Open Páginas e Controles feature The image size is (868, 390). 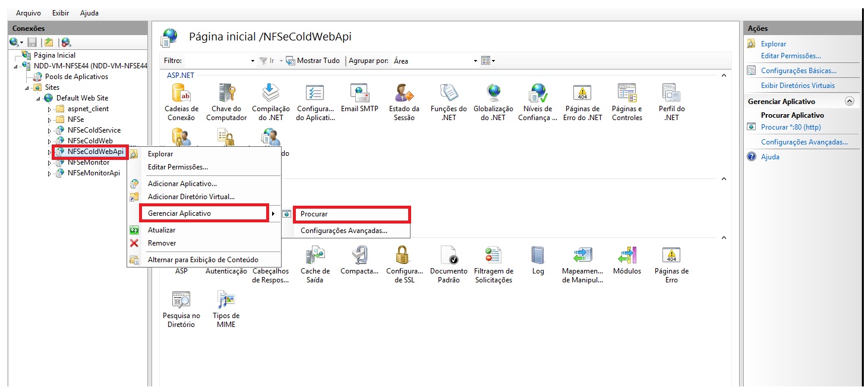pos(627,102)
